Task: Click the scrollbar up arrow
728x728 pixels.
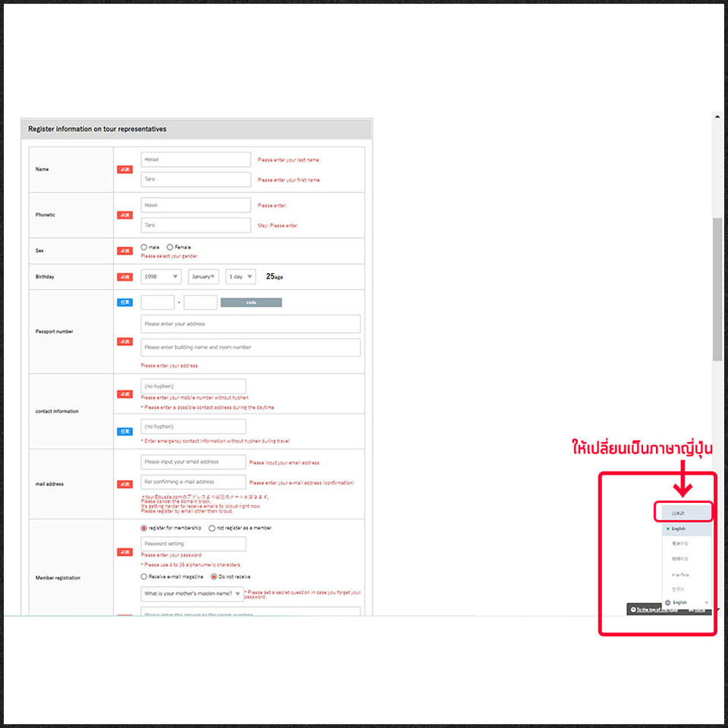Action: (717, 117)
